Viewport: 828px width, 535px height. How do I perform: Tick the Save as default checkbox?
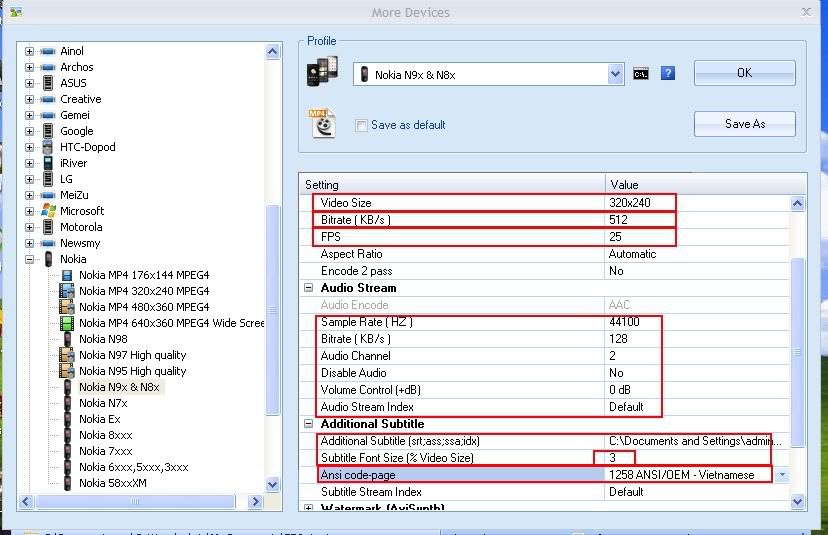pos(361,125)
